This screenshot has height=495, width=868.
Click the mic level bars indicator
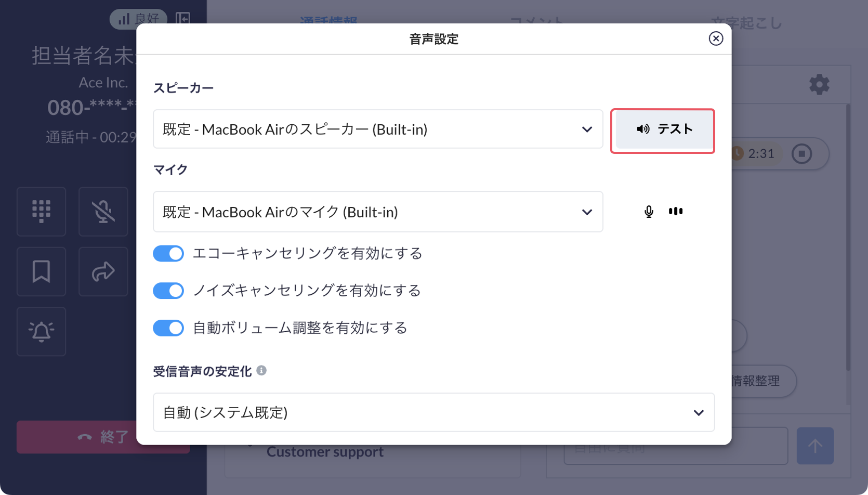[x=676, y=211]
